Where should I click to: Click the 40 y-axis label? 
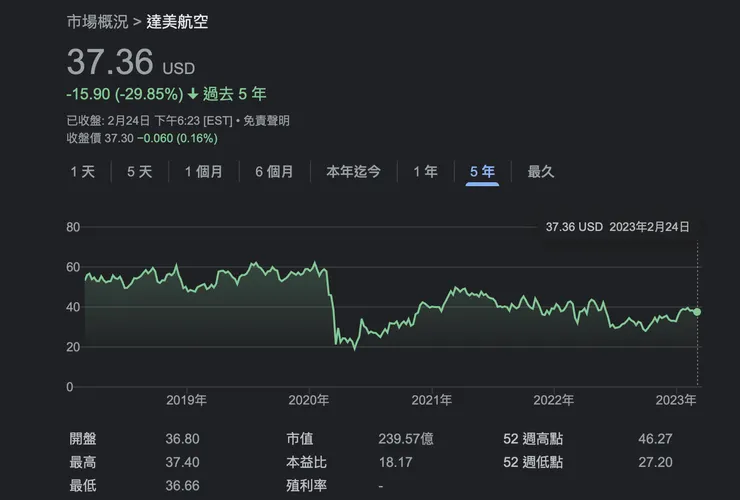73,307
